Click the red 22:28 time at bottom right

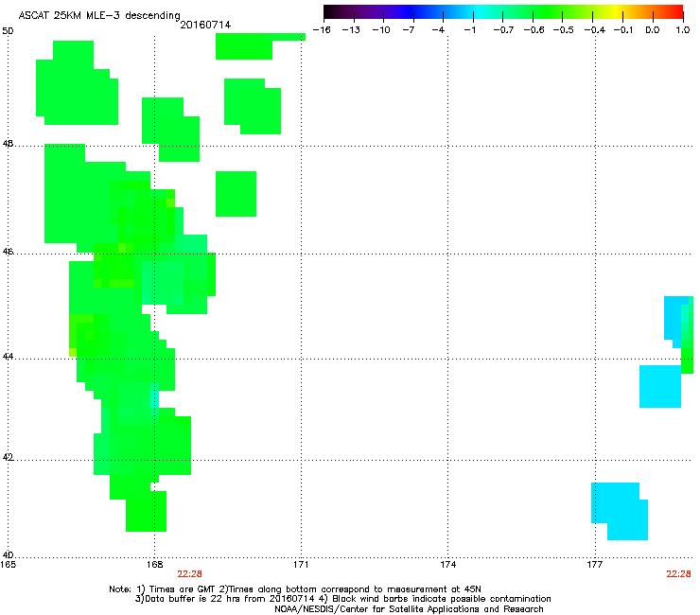pyautogui.click(x=678, y=574)
